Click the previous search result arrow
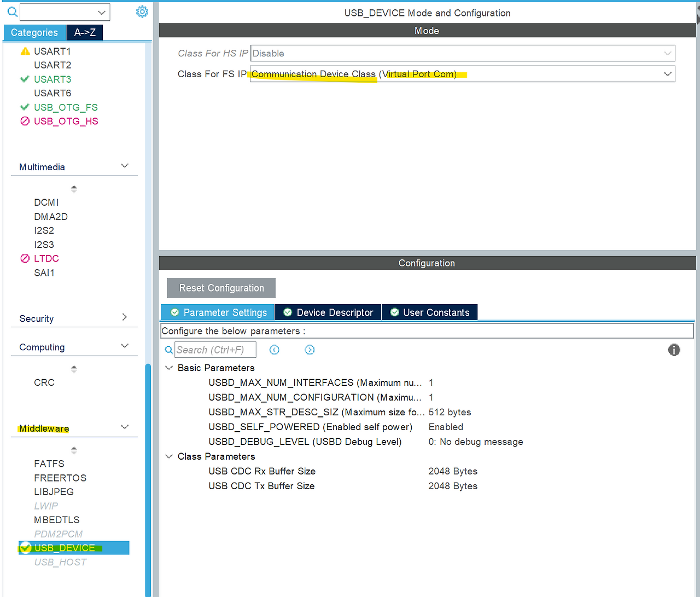 tap(274, 349)
